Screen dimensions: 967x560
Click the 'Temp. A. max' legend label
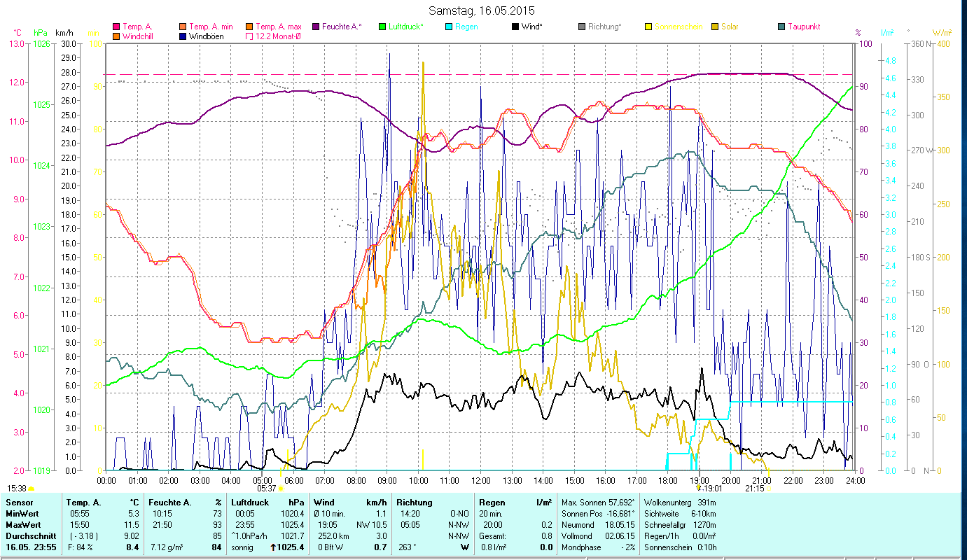tap(279, 27)
